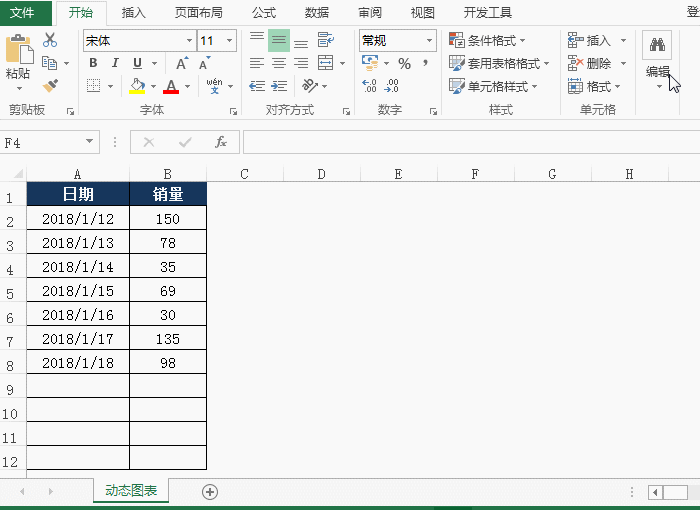
Task: Click the wén phonetic guide icon
Action: [x=214, y=85]
